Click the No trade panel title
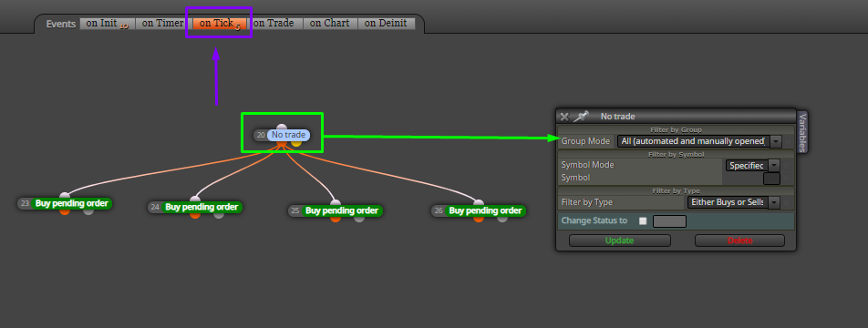868x328 pixels. click(618, 117)
